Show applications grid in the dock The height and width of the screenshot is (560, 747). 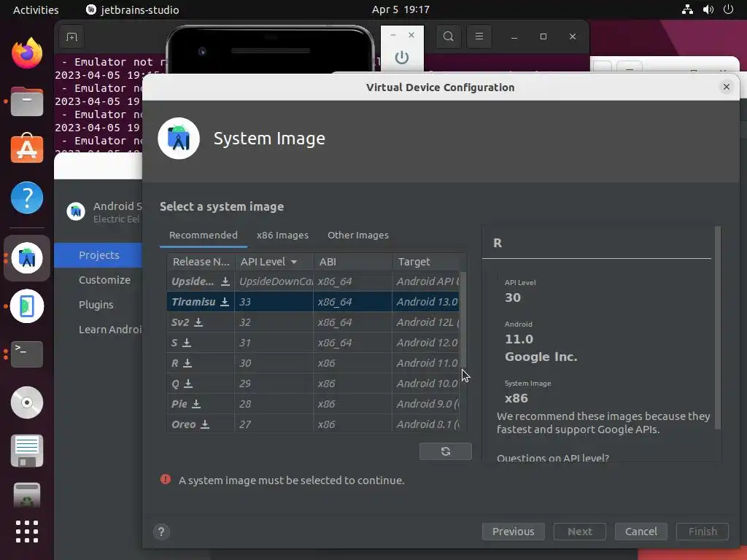click(27, 532)
